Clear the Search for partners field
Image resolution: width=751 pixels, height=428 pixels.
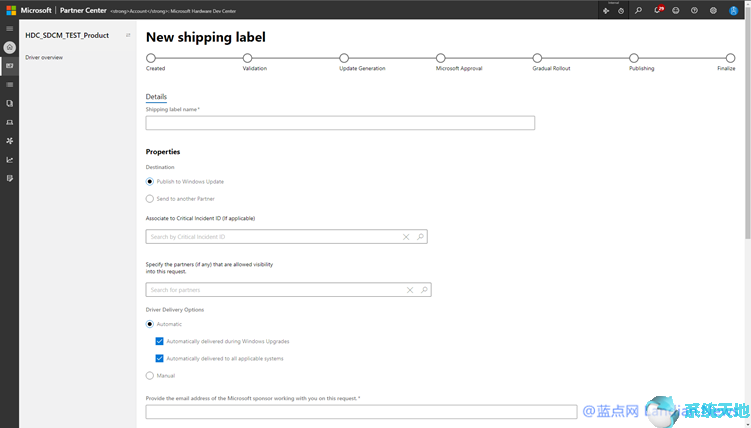[x=410, y=290]
